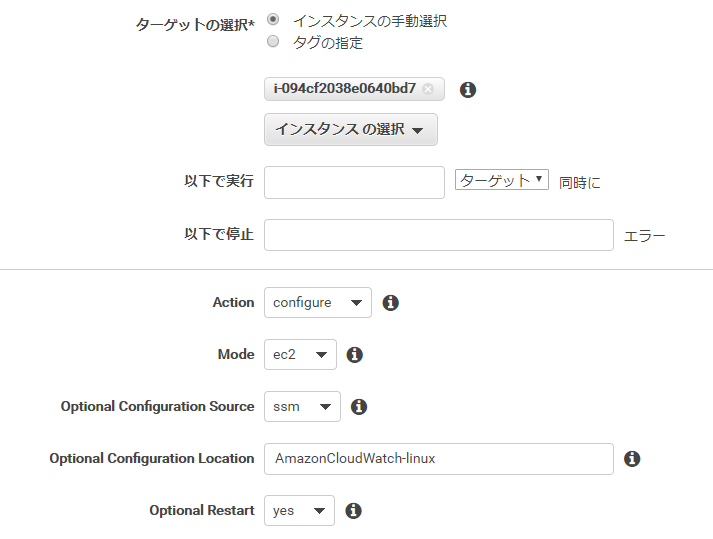The height and width of the screenshot is (539, 713).
Task: Show info for Mode field
Action: (354, 354)
